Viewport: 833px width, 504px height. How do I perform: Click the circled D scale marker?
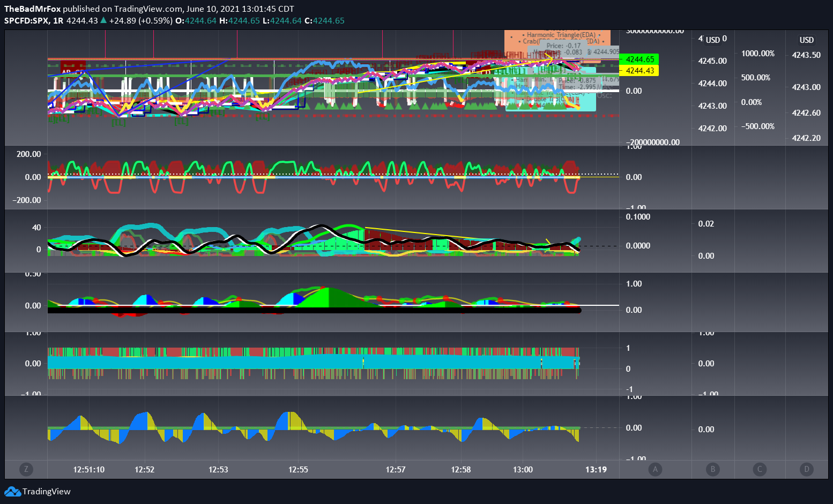[807, 470]
